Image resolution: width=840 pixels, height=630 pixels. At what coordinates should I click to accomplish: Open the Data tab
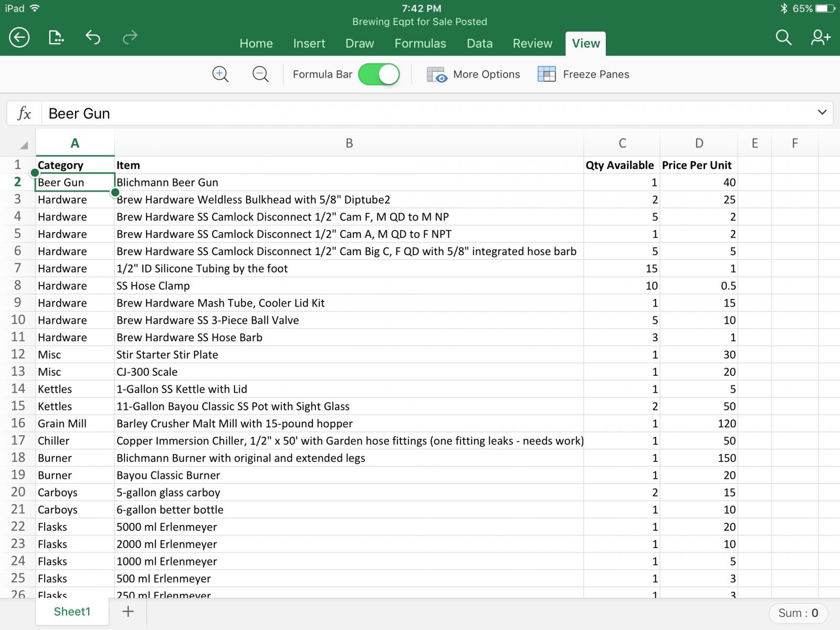(x=480, y=44)
